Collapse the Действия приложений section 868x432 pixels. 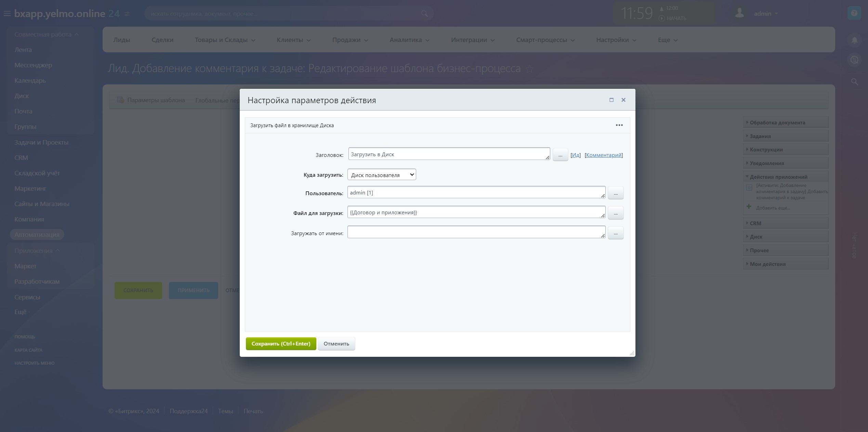point(778,177)
